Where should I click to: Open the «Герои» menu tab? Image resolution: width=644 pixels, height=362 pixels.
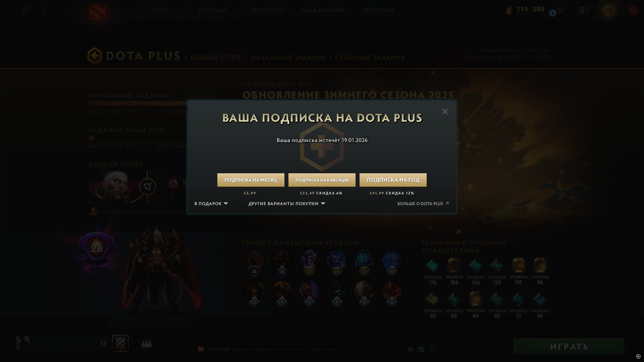[x=158, y=10]
